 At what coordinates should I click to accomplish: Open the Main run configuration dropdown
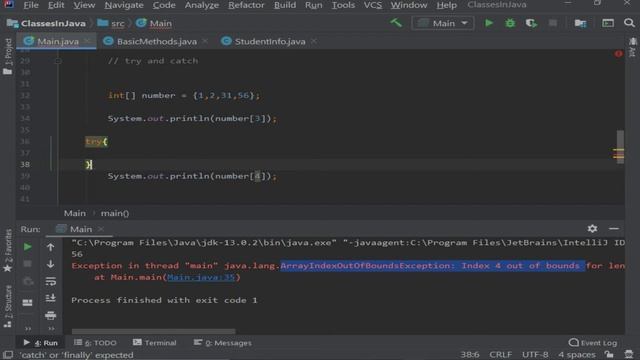point(443,23)
